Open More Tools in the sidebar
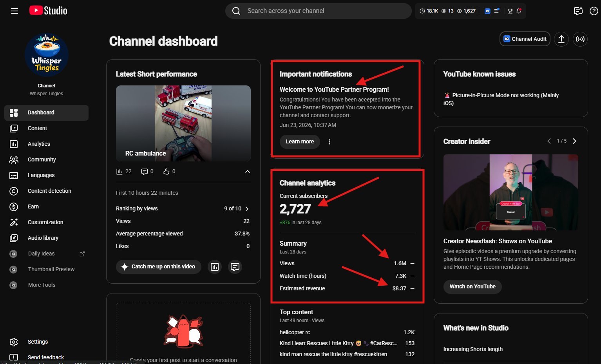This screenshot has height=364, width=601. (46, 285)
